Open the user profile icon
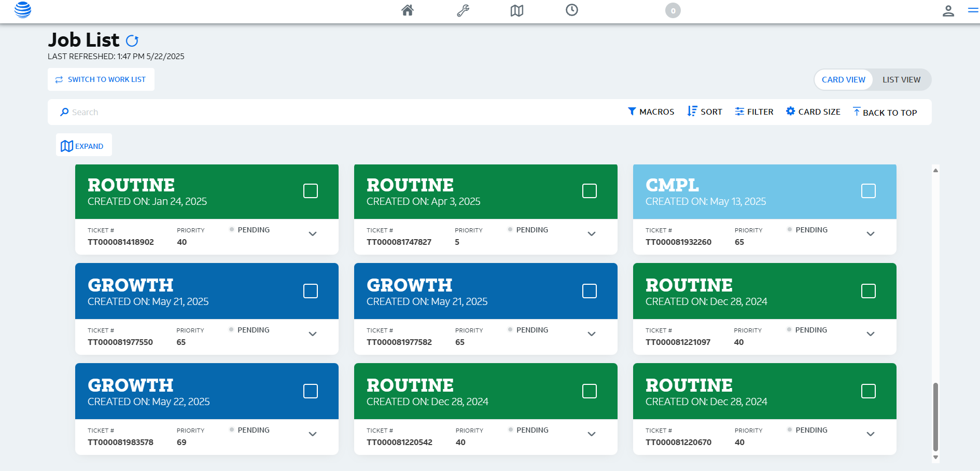The height and width of the screenshot is (471, 980). [x=948, y=11]
